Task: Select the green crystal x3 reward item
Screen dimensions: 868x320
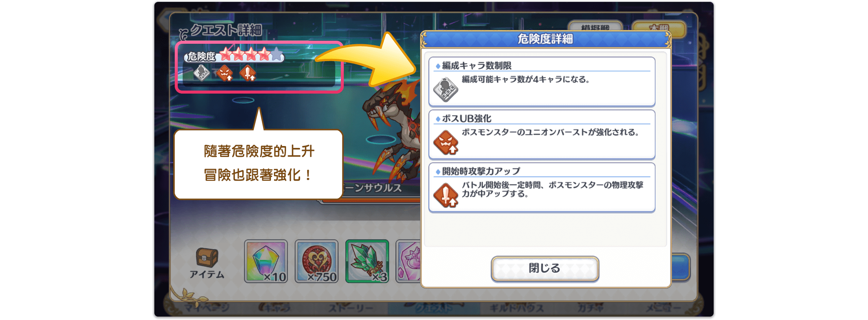Action: [x=367, y=261]
